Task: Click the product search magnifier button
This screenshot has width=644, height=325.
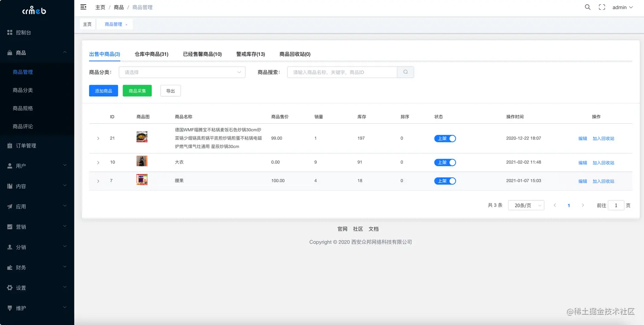Action: click(x=405, y=72)
